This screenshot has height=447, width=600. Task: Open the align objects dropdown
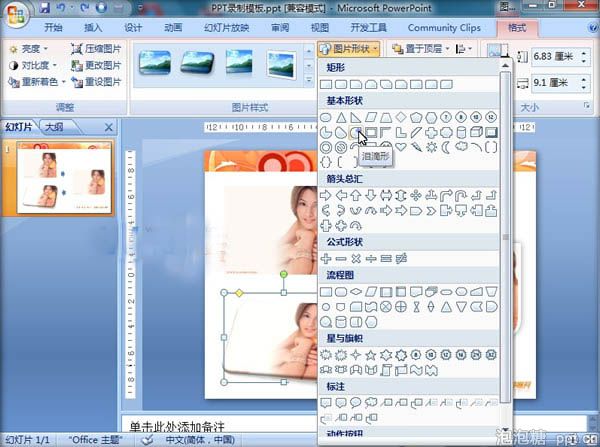[x=464, y=49]
